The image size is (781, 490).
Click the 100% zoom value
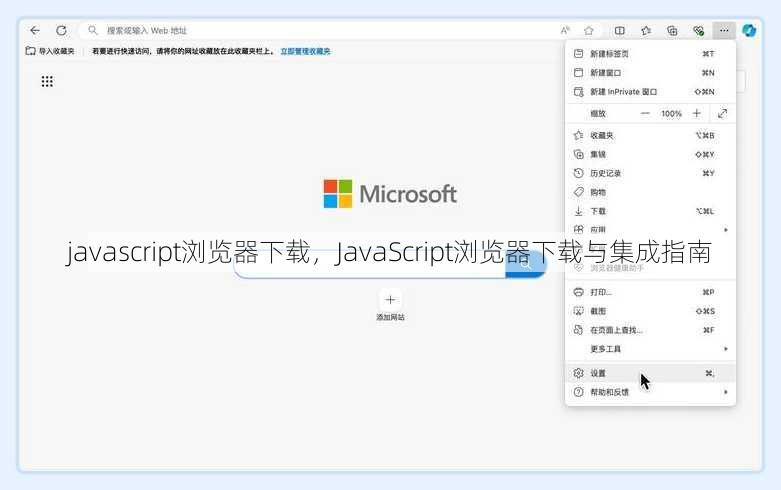point(671,114)
